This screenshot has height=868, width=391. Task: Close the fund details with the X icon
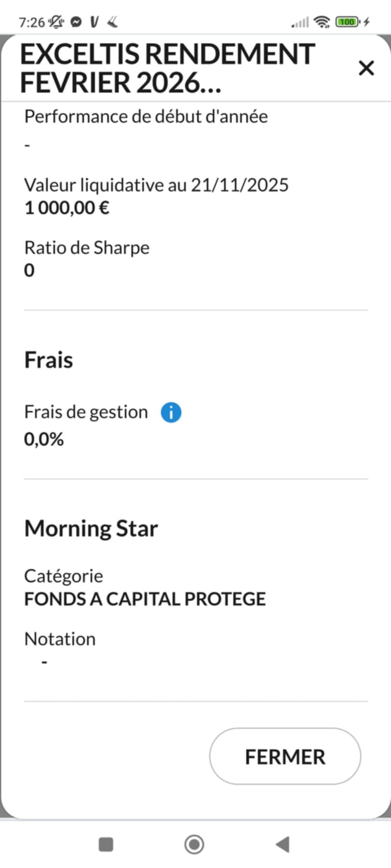coord(366,68)
